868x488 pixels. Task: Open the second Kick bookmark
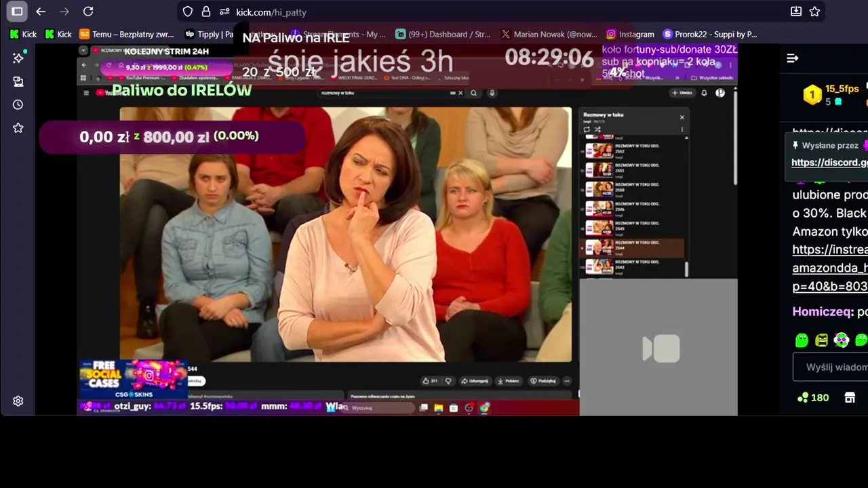coord(58,34)
